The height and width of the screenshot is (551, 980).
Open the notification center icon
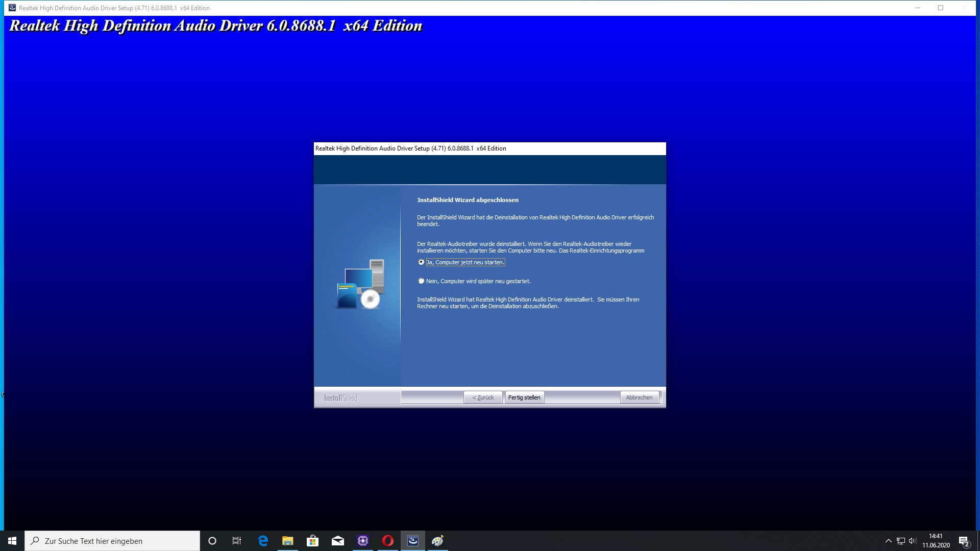click(x=964, y=541)
